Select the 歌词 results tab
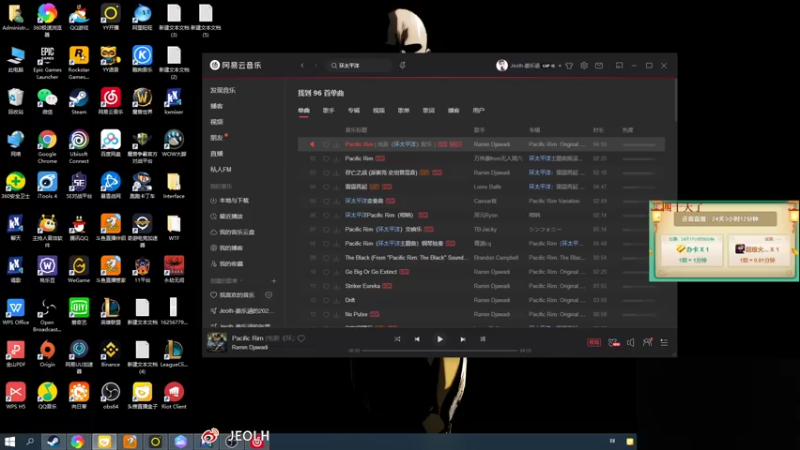Screen dimensions: 800x450 429,111
